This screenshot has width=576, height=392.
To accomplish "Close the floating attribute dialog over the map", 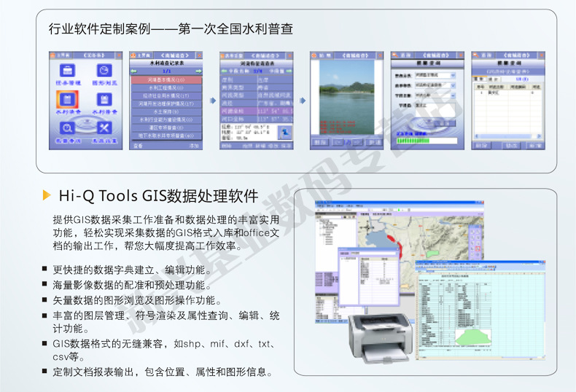I will 397,249.
